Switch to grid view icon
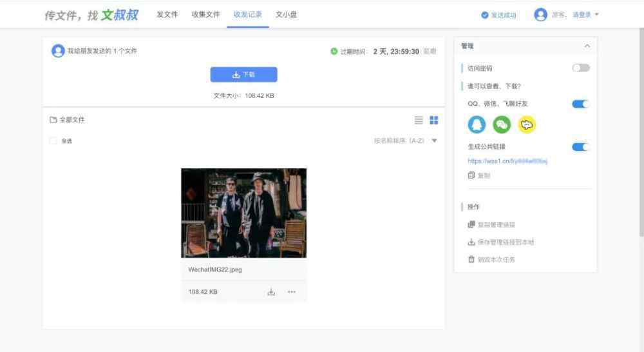The width and height of the screenshot is (644, 352). tap(433, 120)
